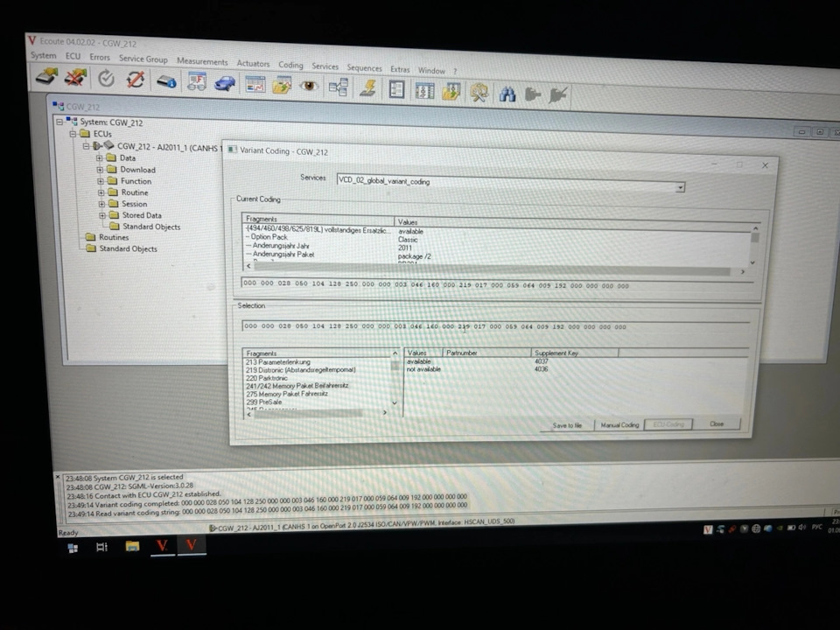Select the Routines tree item

tap(114, 237)
